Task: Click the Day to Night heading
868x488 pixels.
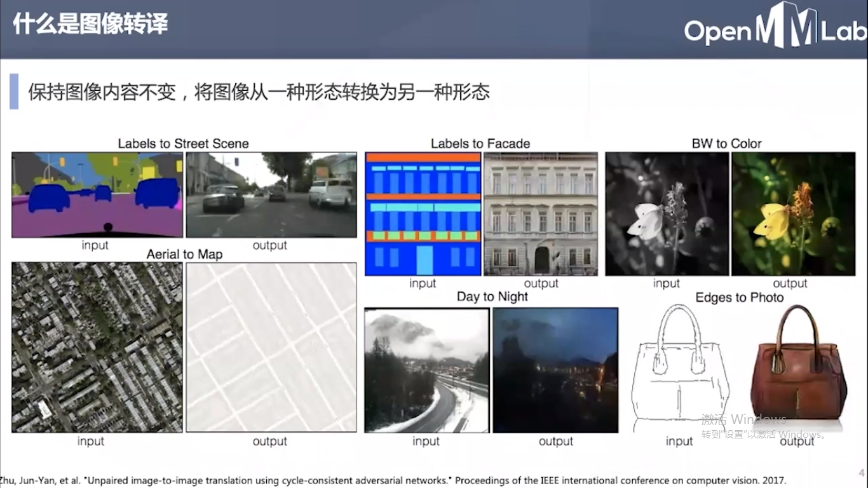Action: pos(492,297)
